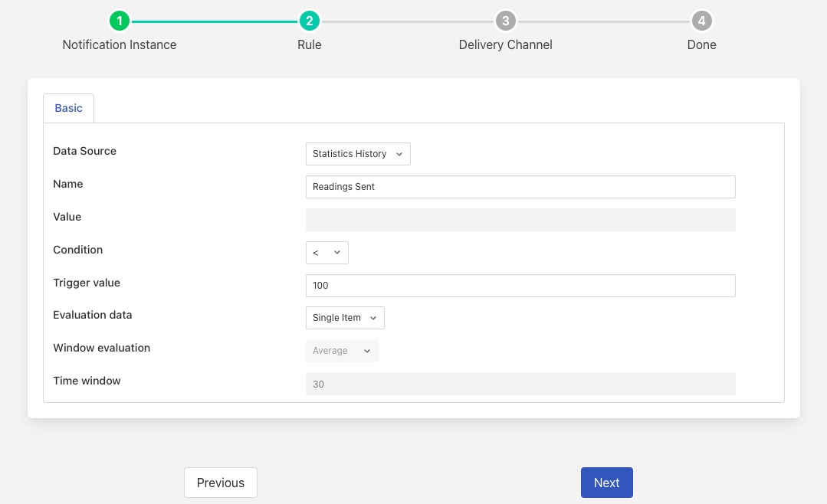Click the Evaluation data row label
Image resolution: width=827 pixels, height=504 pixels.
(92, 315)
